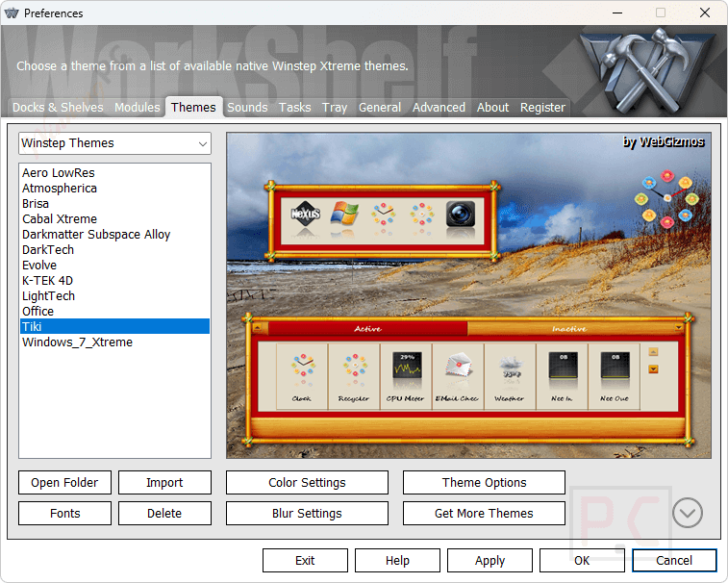
Task: Choose the DarkTech theme
Action: 114,249
